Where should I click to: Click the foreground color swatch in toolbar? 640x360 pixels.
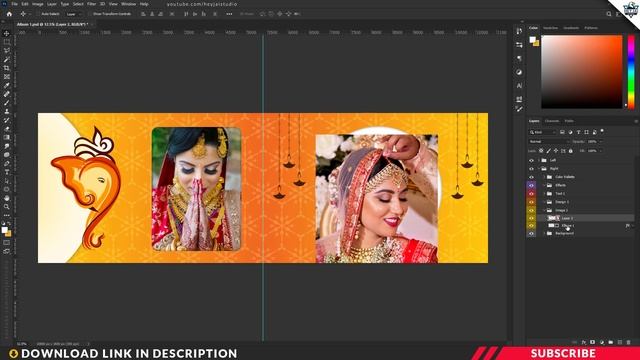click(4, 230)
